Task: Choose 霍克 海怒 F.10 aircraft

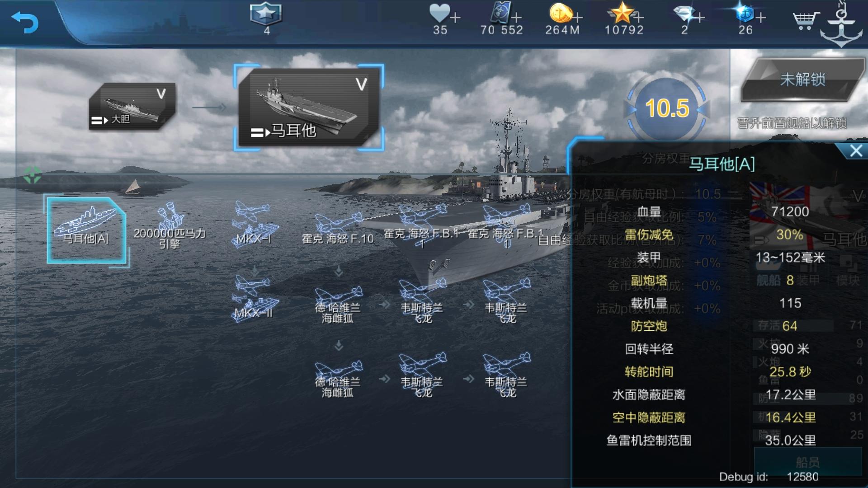Action: click(338, 228)
